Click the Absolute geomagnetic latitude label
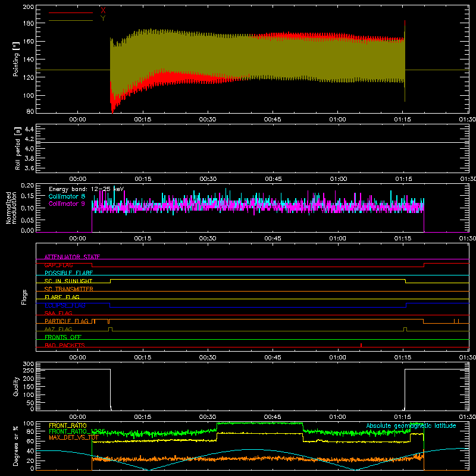 click(x=411, y=425)
